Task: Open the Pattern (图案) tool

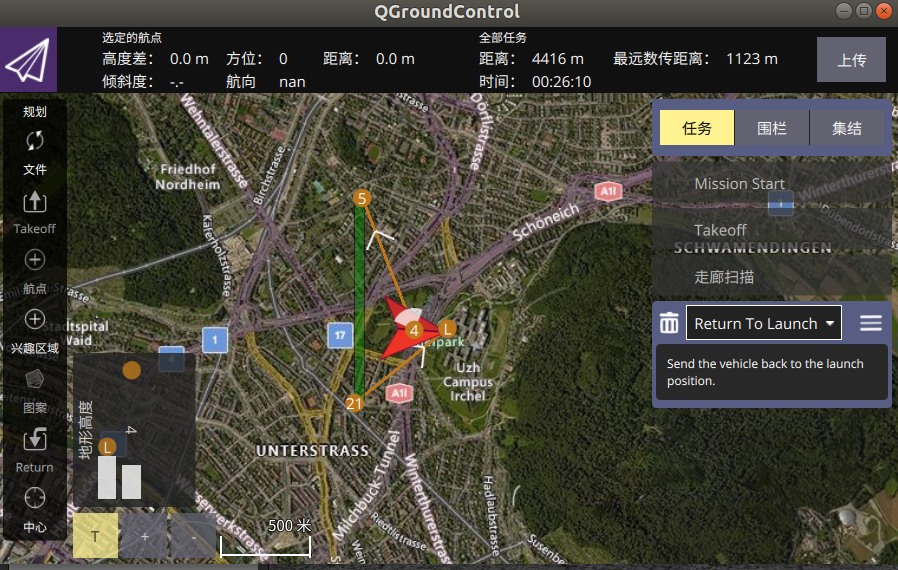Action: [35, 379]
